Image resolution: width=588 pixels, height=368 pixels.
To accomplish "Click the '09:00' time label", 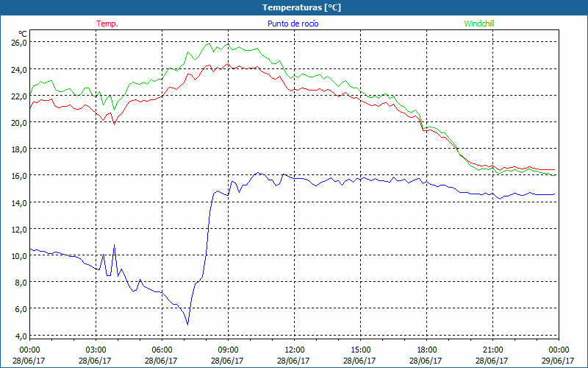I will click(x=228, y=350).
